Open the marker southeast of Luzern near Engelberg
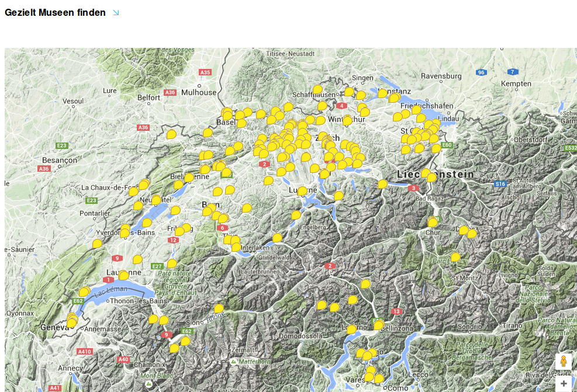Viewport: 577px width, 392px height. click(296, 215)
